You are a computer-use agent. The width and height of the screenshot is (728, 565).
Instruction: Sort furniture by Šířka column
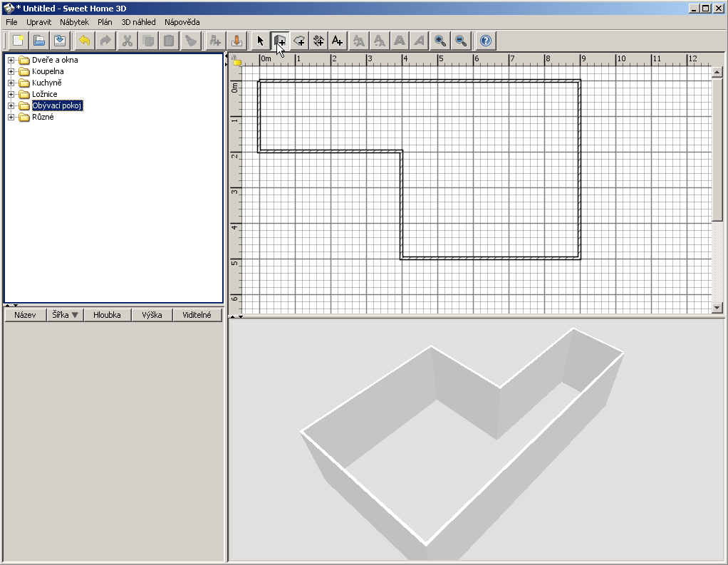[65, 315]
